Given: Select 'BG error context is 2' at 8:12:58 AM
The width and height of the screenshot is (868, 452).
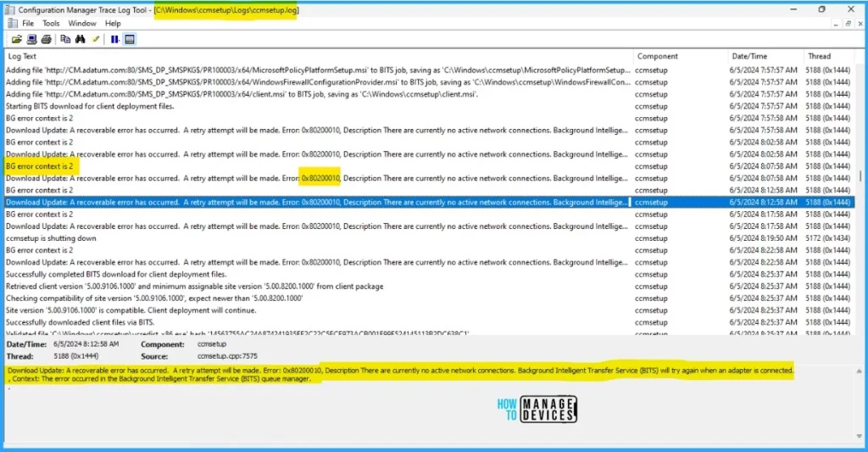Looking at the screenshot, I should [430, 190].
